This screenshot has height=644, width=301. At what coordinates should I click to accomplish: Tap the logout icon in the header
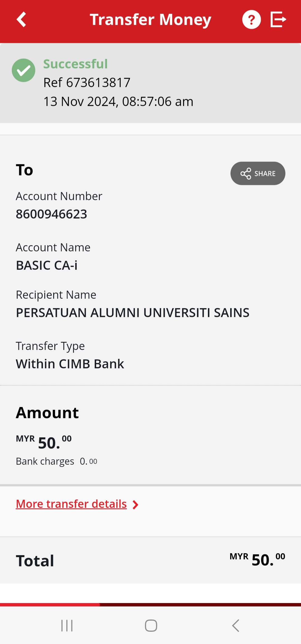coord(278,19)
